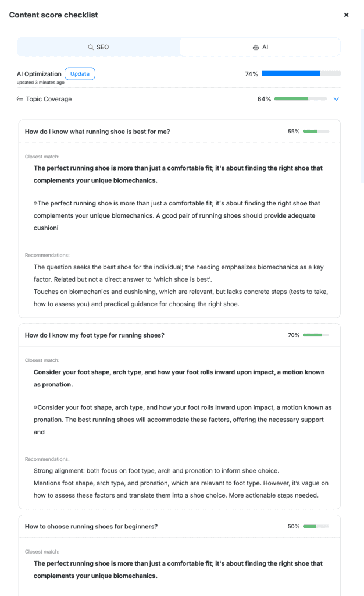Click the bold closest match mentioning pronation

pyautogui.click(x=179, y=378)
